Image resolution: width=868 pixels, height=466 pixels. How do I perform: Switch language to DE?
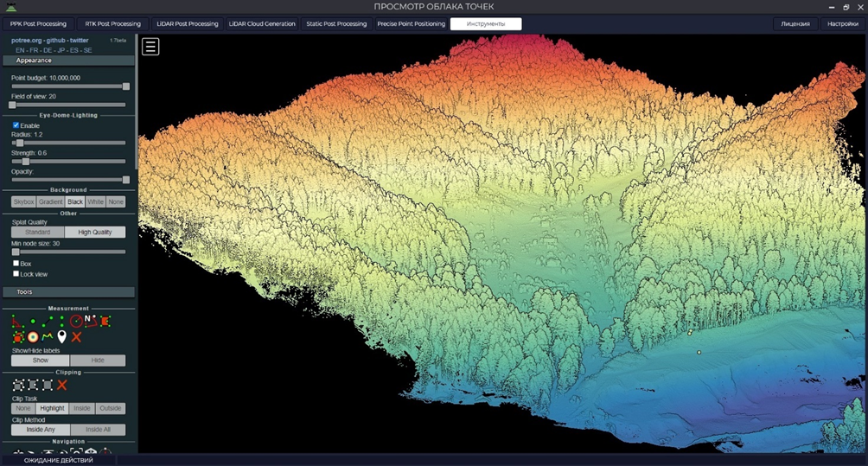click(x=48, y=50)
